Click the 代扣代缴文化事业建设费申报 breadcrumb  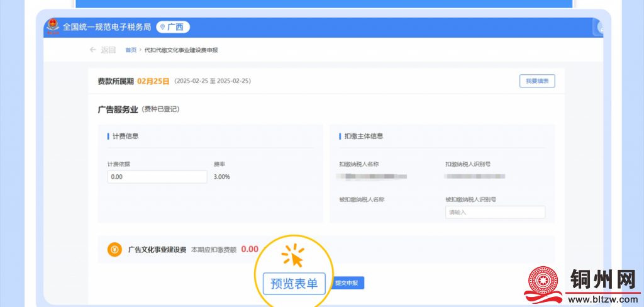[181, 50]
